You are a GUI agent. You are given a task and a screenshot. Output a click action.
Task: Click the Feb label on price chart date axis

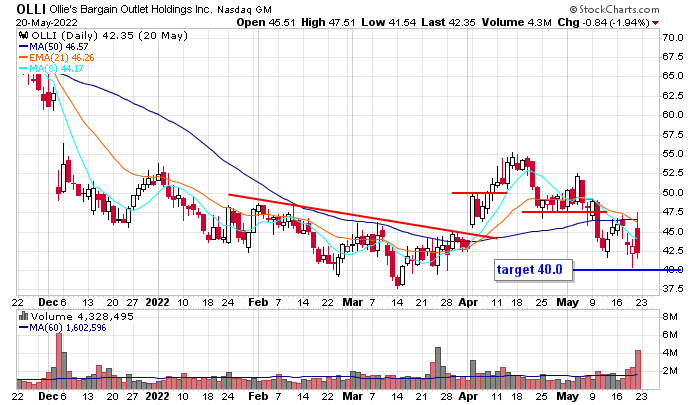point(258,302)
